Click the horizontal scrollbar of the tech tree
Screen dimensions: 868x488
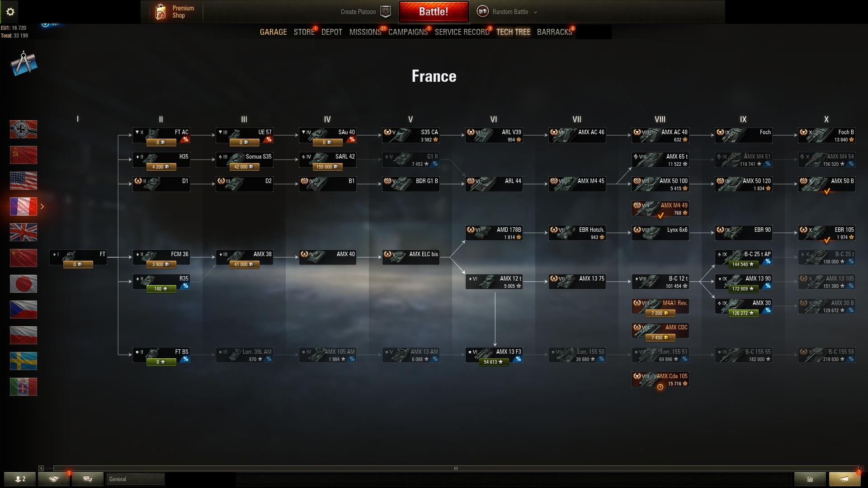pos(456,468)
